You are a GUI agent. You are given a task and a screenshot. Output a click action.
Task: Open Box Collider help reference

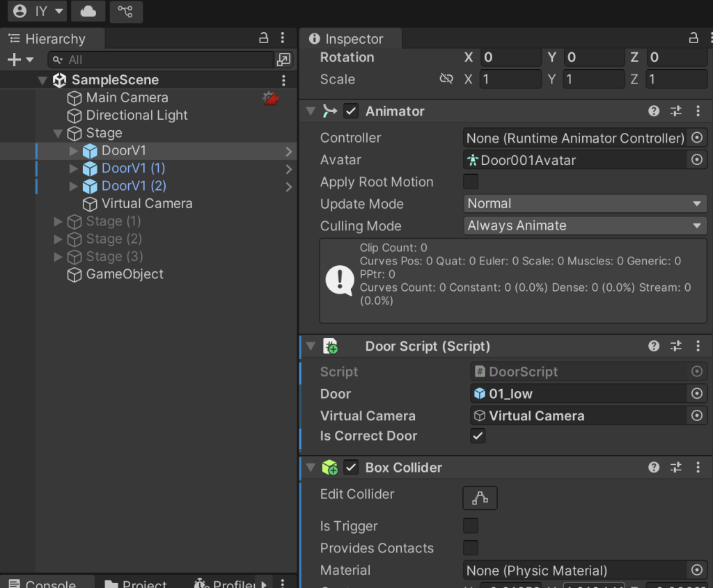tap(654, 468)
